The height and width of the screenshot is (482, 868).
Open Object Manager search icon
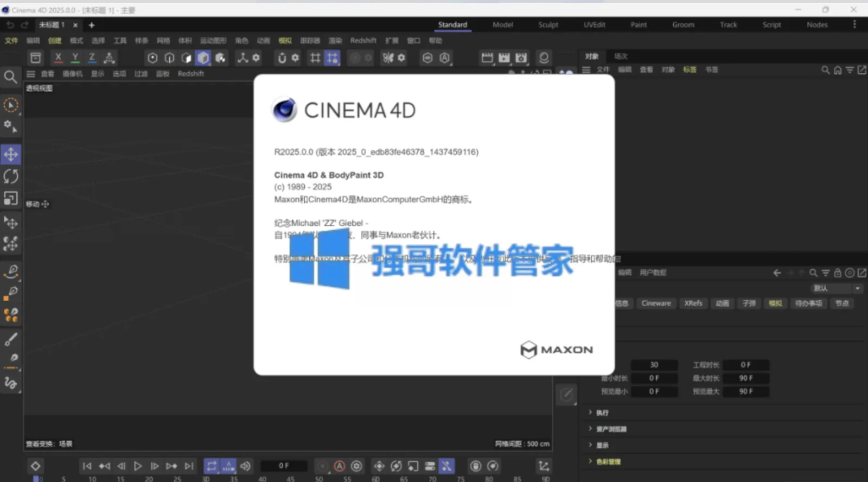(825, 70)
